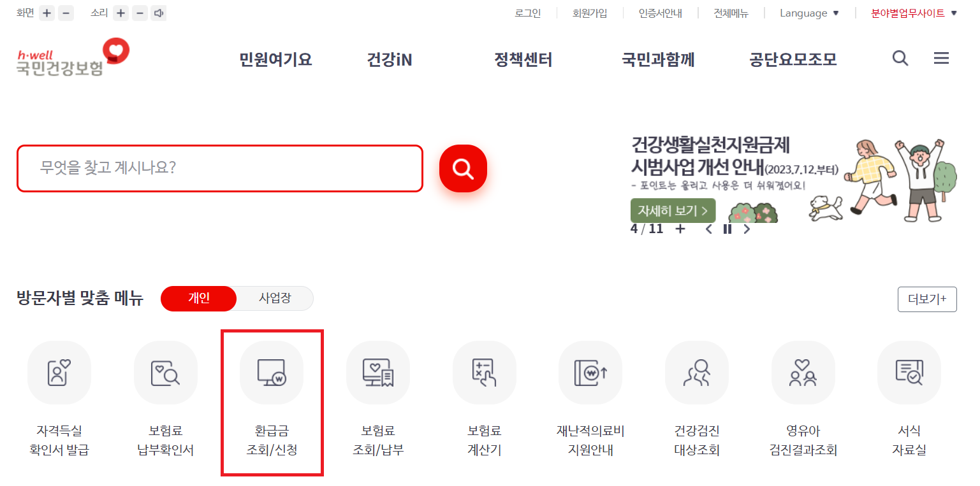Click the 자세히 보기 banner button
The width and height of the screenshot is (980, 486).
[x=673, y=210]
